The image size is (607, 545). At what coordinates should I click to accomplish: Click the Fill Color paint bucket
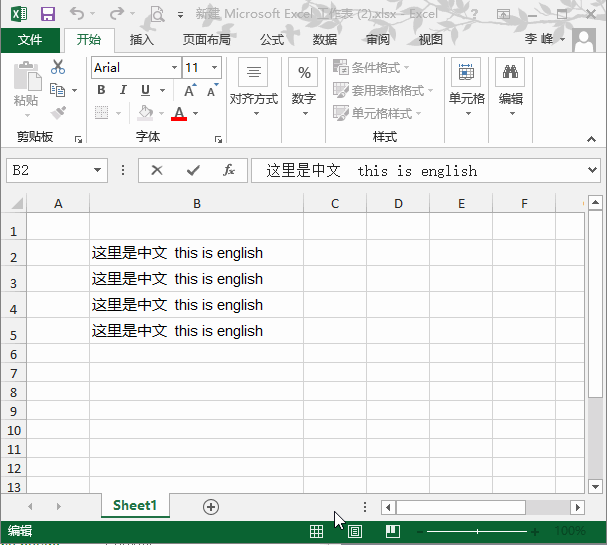coord(146,113)
